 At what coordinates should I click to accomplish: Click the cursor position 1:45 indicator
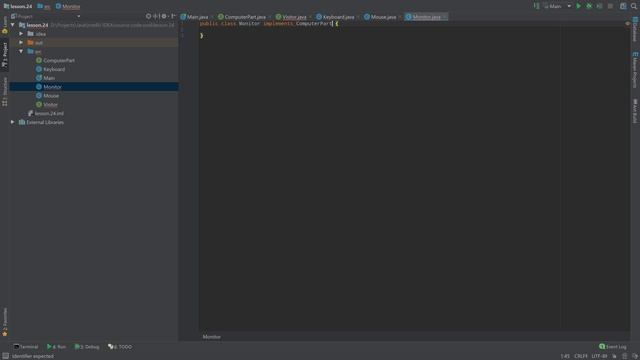point(565,356)
